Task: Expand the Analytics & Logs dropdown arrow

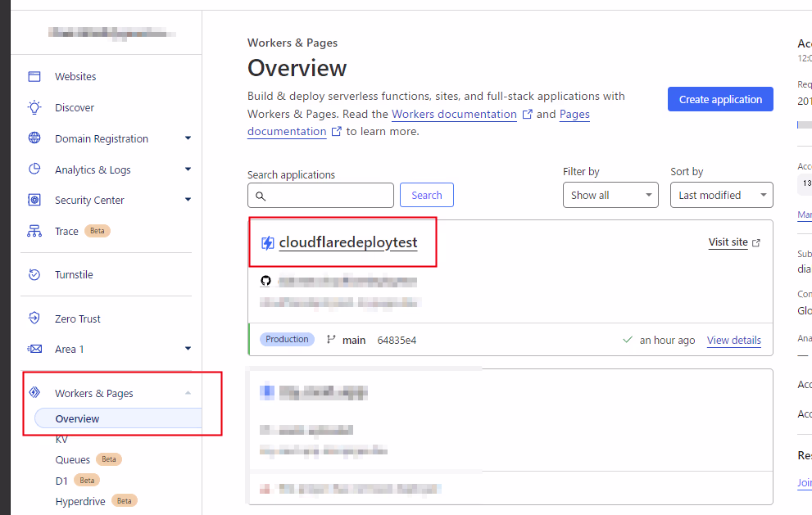Action: pyautogui.click(x=188, y=169)
